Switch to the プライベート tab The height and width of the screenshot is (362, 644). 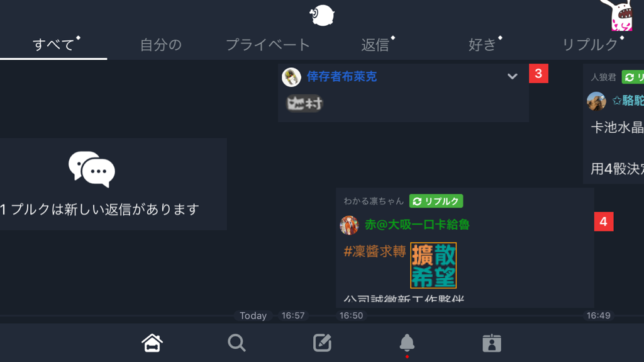click(x=268, y=45)
